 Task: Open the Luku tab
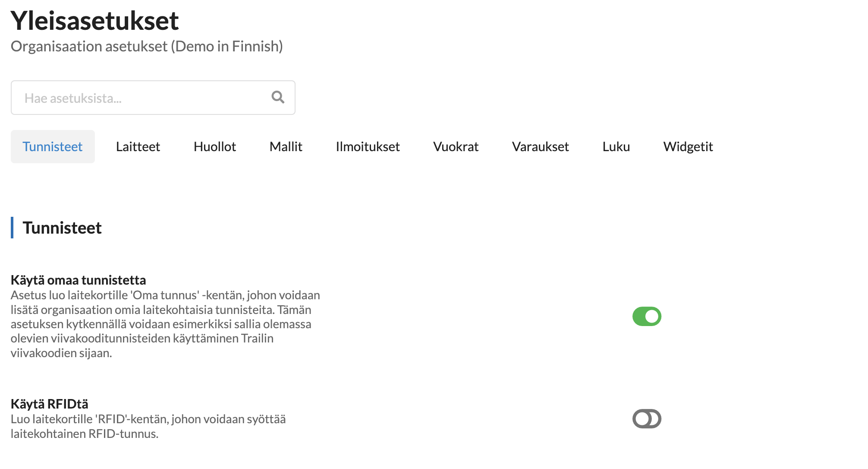coord(616,147)
